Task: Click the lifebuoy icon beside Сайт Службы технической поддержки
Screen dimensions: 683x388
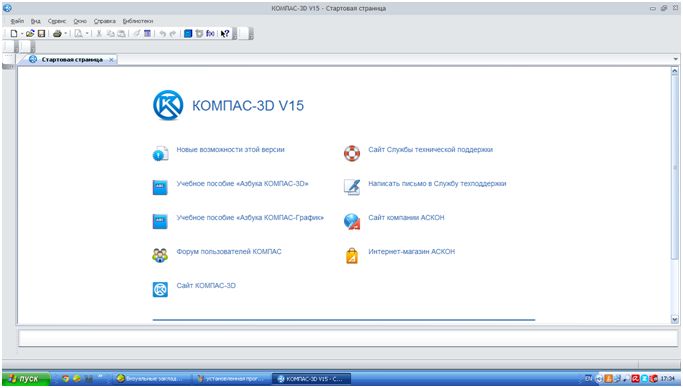Action: (x=352, y=153)
